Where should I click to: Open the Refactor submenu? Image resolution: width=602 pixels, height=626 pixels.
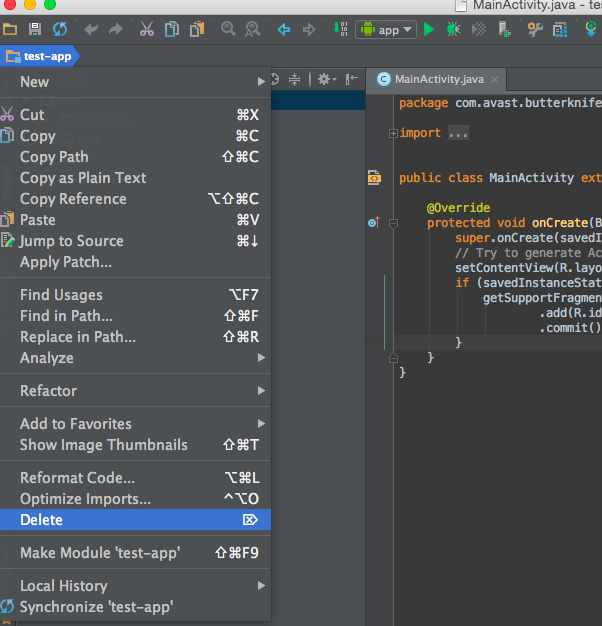[x=135, y=391]
